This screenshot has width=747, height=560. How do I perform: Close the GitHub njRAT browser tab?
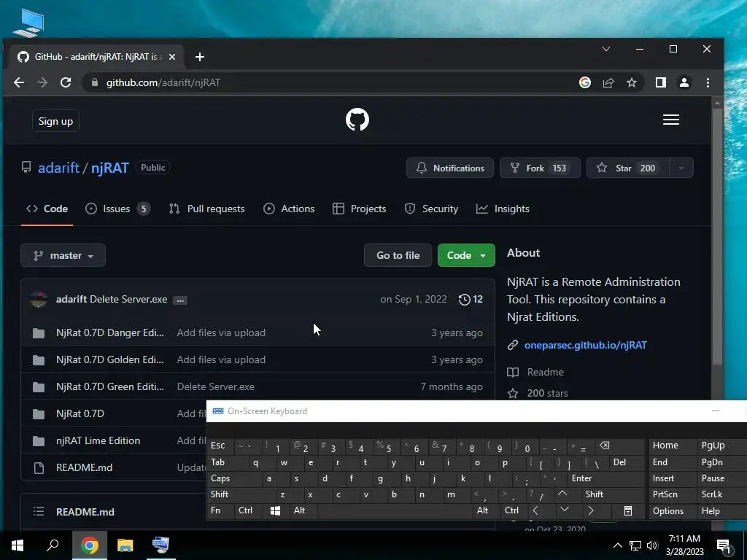(172, 57)
